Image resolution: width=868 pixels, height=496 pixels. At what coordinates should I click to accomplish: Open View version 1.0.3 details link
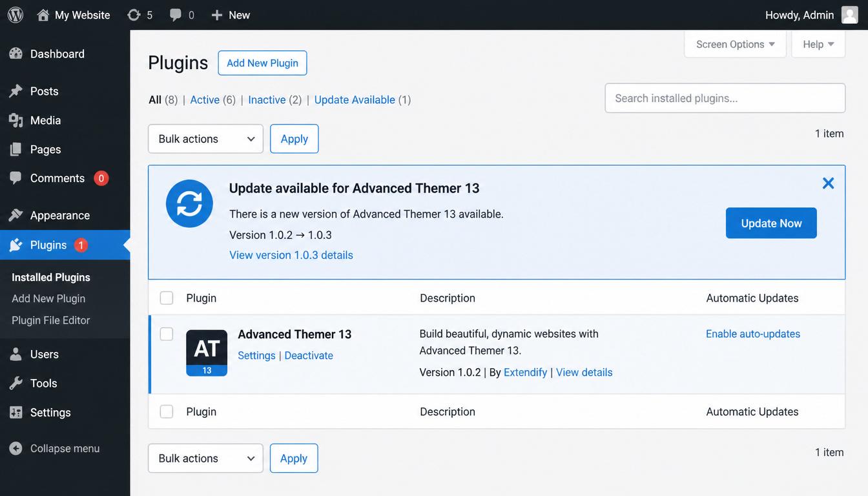[291, 255]
